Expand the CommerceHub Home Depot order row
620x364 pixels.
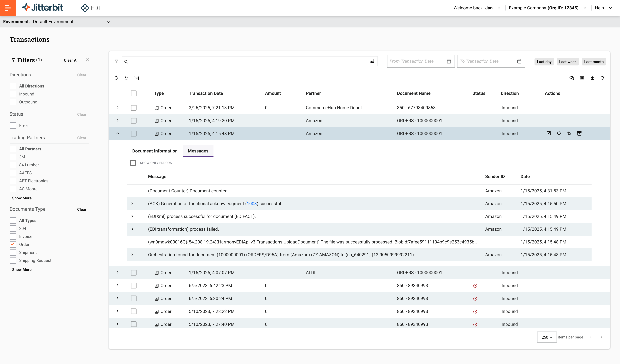(118, 108)
